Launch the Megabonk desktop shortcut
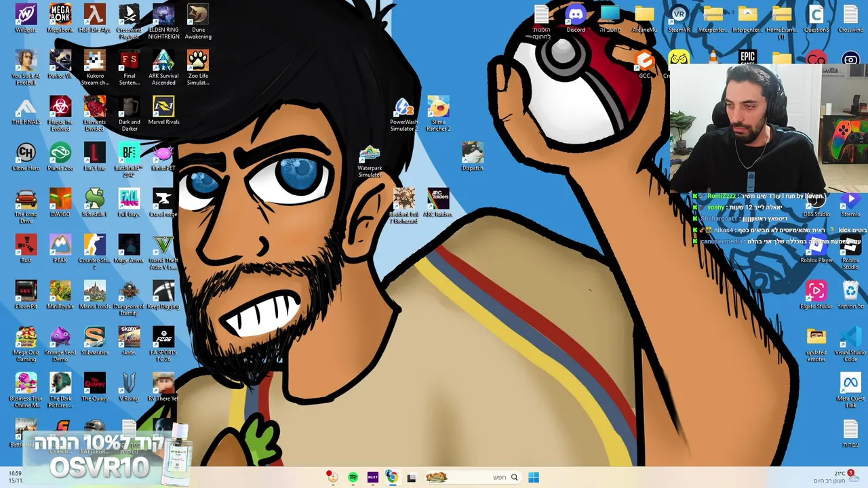Viewport: 868px width, 488px height. 60,18
